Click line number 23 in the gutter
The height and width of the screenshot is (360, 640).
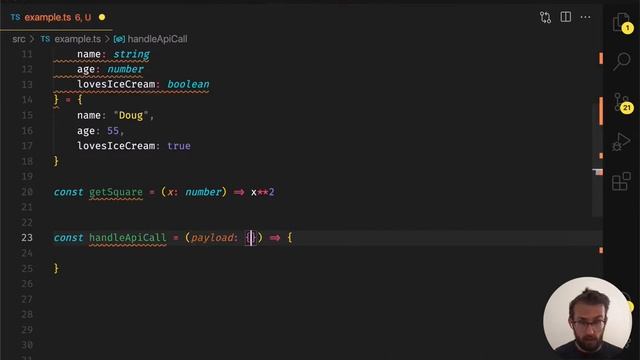27,238
